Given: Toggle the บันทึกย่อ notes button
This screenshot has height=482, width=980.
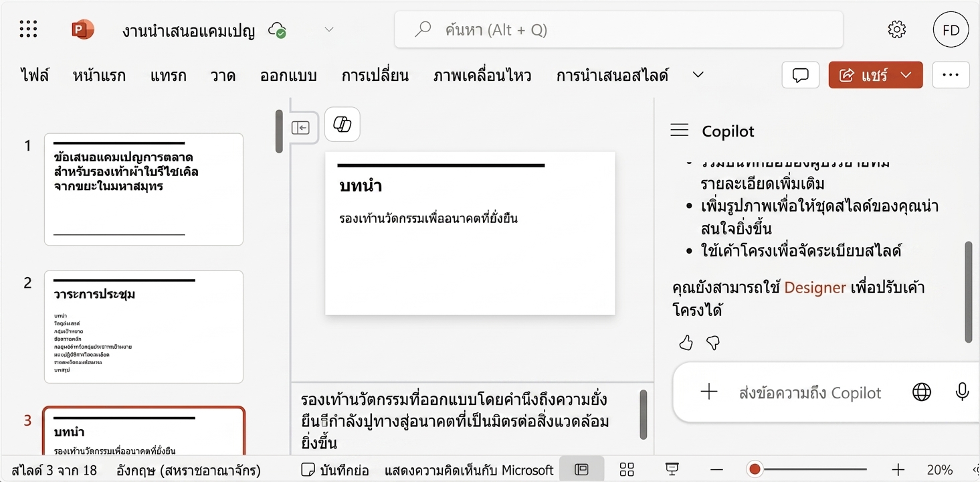Looking at the screenshot, I should coord(334,470).
